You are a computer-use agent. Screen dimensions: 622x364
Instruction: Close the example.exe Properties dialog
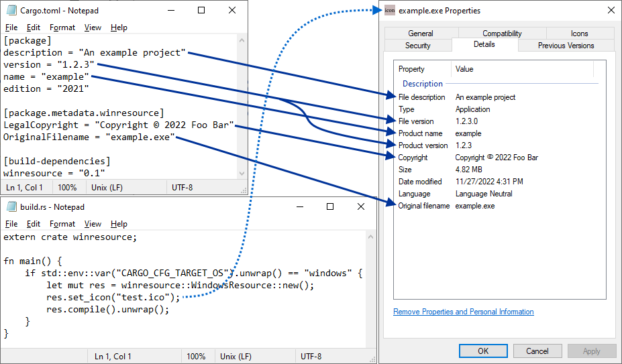click(x=611, y=10)
